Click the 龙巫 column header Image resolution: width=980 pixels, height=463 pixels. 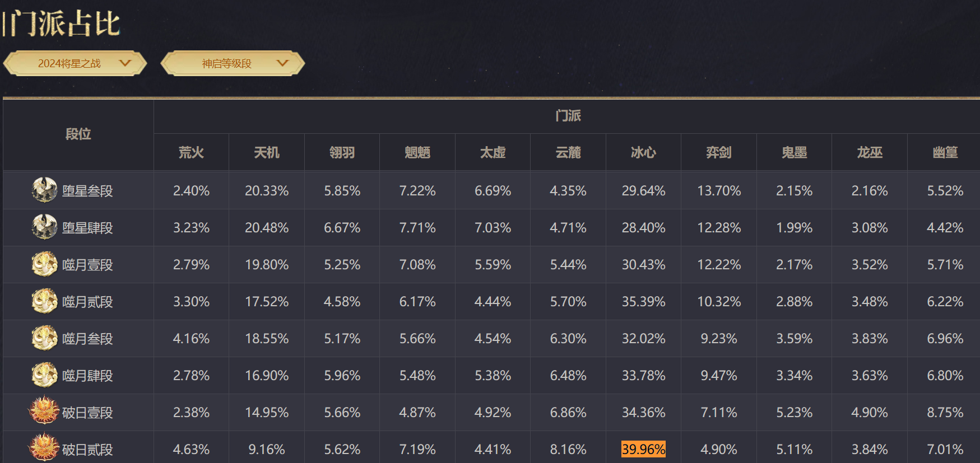(x=870, y=152)
